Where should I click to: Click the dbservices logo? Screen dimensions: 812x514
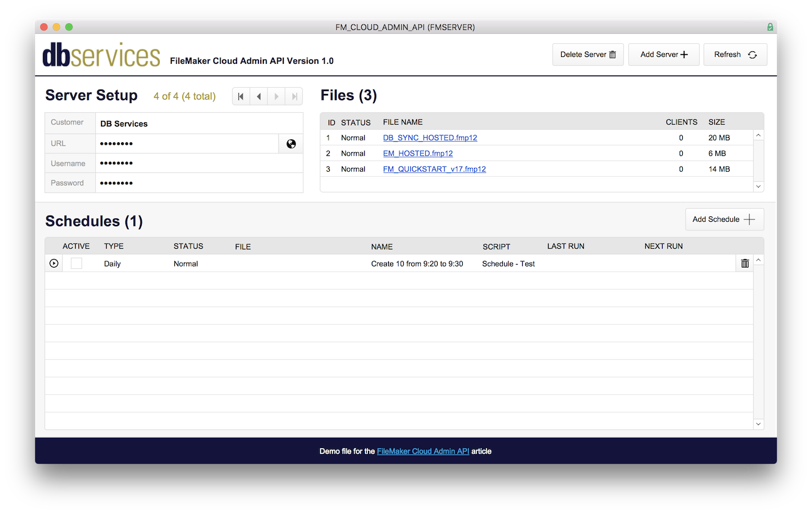click(101, 55)
